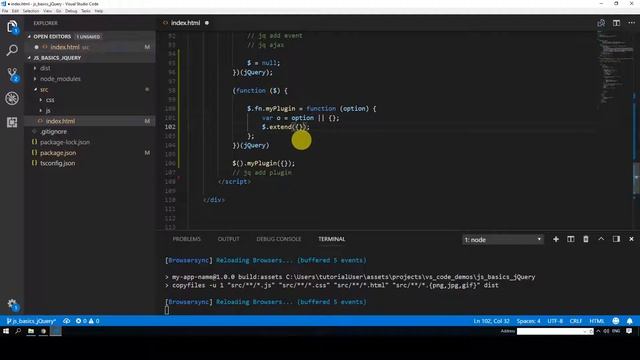Open the Extensions view
The height and width of the screenshot is (360, 640).
[x=12, y=122]
